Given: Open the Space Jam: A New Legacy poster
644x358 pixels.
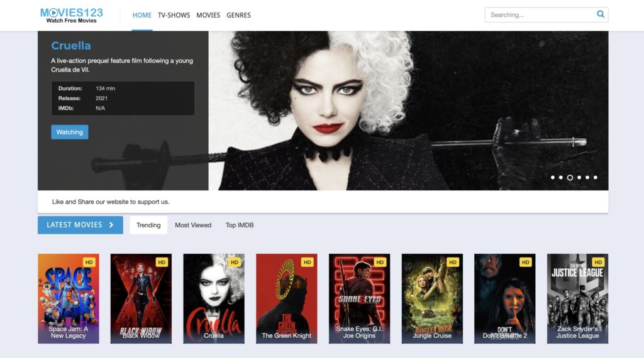Looking at the screenshot, I should [68, 298].
